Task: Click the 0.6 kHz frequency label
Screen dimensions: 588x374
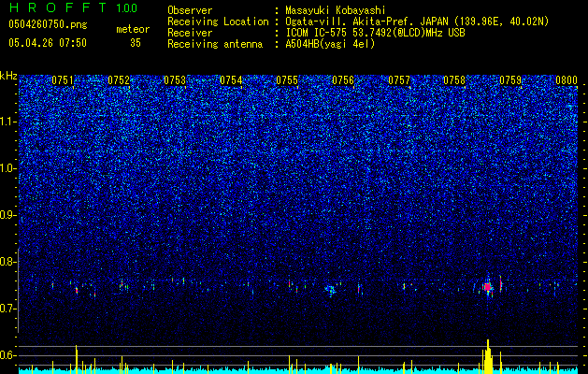Action: [x=8, y=355]
